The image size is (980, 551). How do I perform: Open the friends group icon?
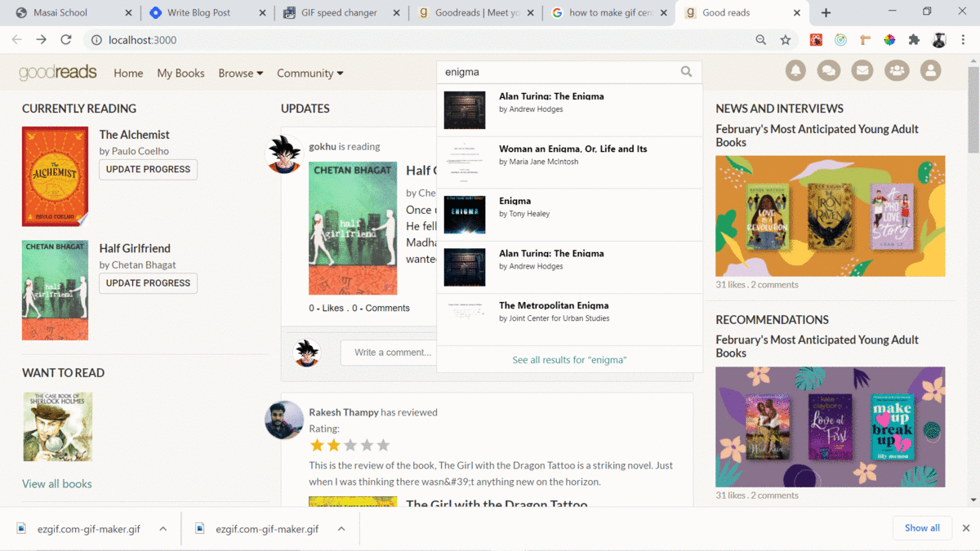pos(897,71)
